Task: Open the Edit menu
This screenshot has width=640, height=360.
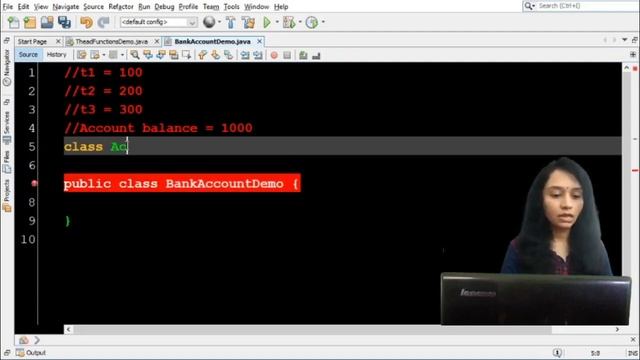Action: (x=23, y=7)
